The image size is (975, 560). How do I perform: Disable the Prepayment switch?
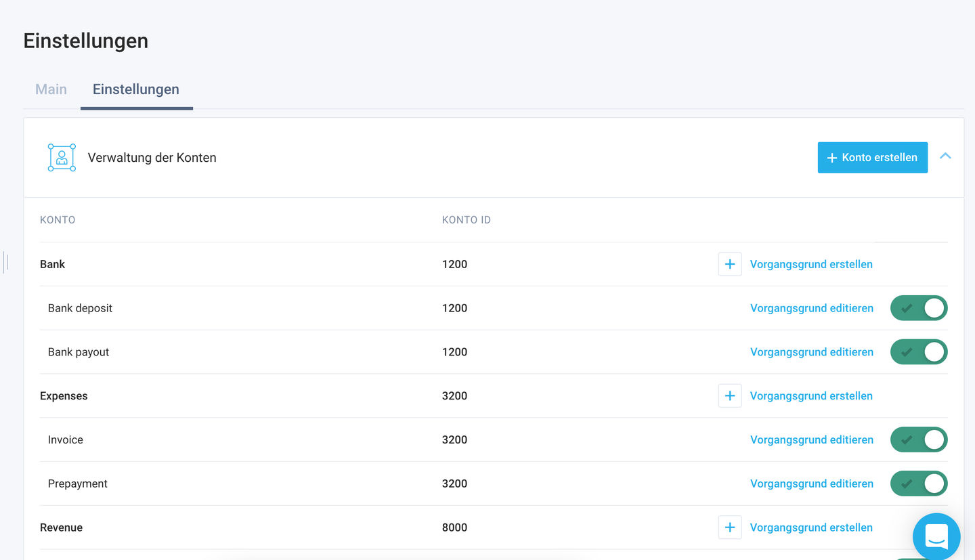(919, 483)
